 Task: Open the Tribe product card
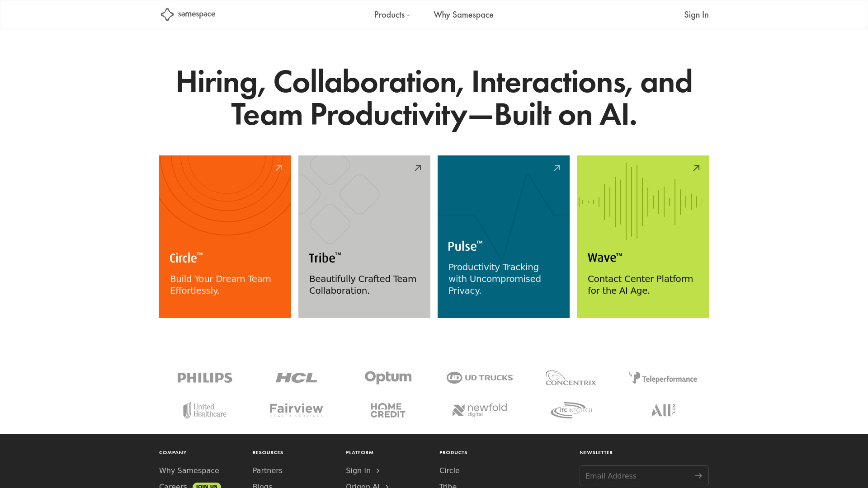pyautogui.click(x=364, y=237)
